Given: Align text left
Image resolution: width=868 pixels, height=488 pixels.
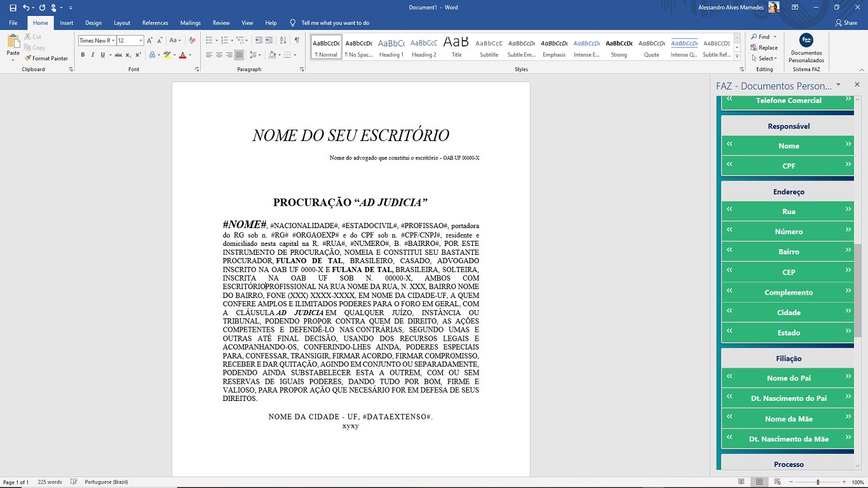Looking at the screenshot, I should [209, 55].
